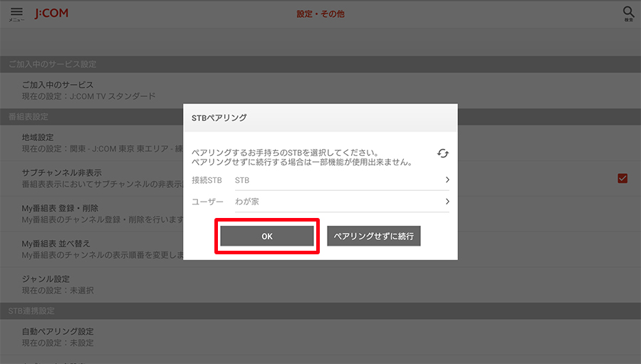Open 自動ペアリング設定 row
This screenshot has height=364, width=641.
click(x=320, y=337)
